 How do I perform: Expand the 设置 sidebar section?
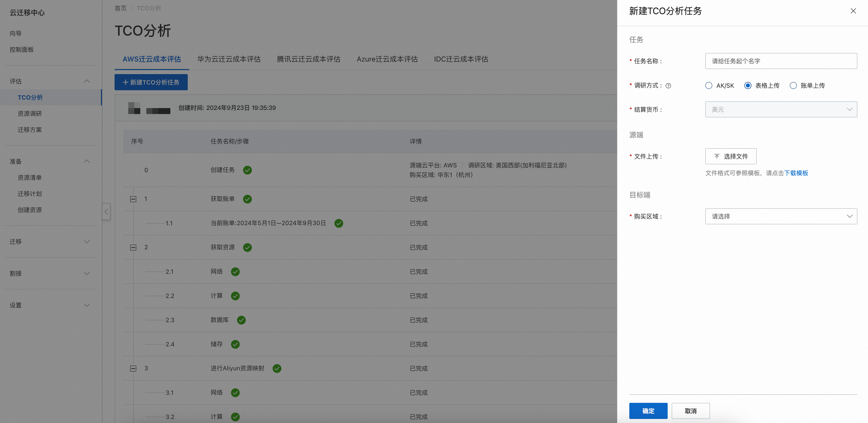point(87,305)
